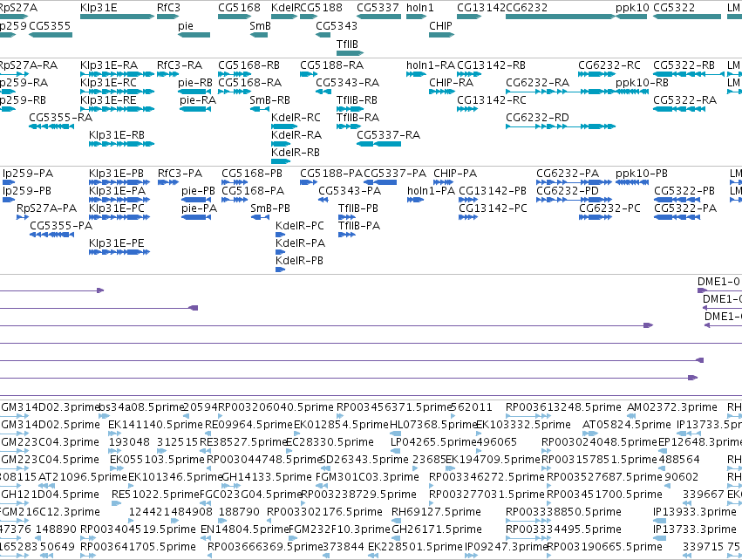
Task: Open the pie-RA transcript label
Action: point(198,100)
